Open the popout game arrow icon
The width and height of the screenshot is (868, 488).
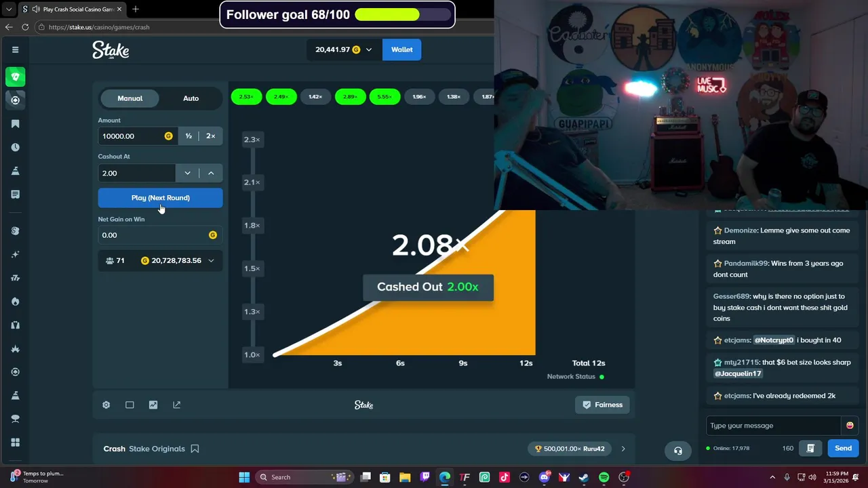click(177, 405)
